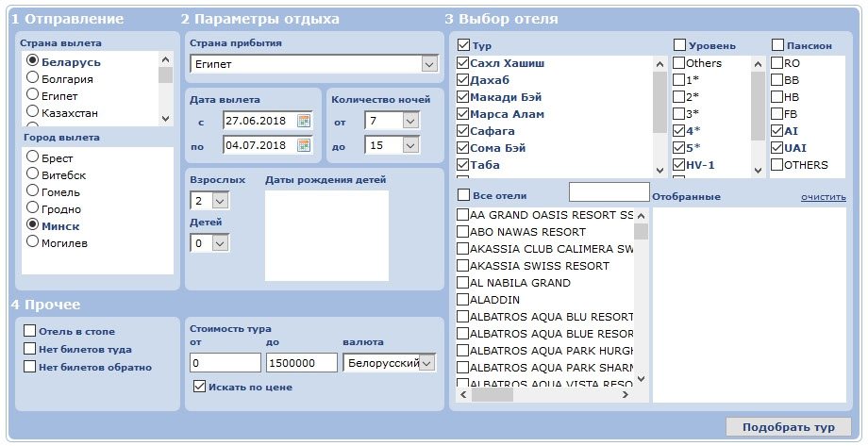Click the maximum tour price field
Viewport: 868px width, 446px height.
point(302,363)
